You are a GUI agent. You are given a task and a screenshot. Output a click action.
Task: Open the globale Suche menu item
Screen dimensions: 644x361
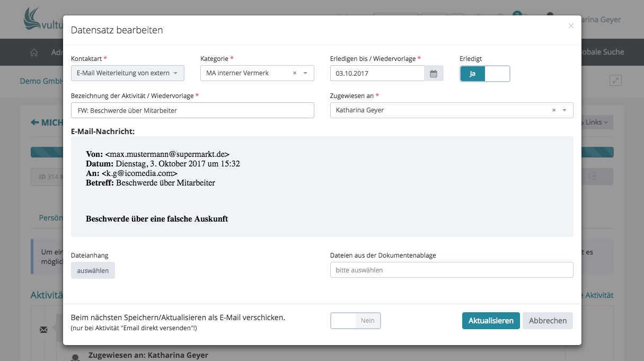603,52
